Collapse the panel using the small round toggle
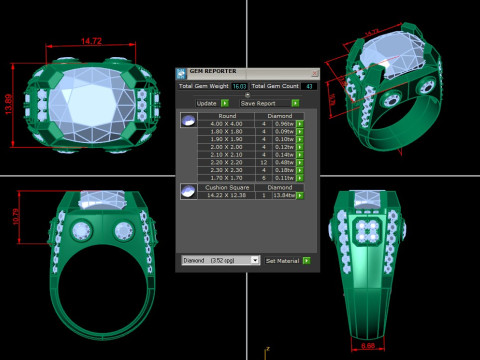The height and width of the screenshot is (360, 480). click(247, 95)
